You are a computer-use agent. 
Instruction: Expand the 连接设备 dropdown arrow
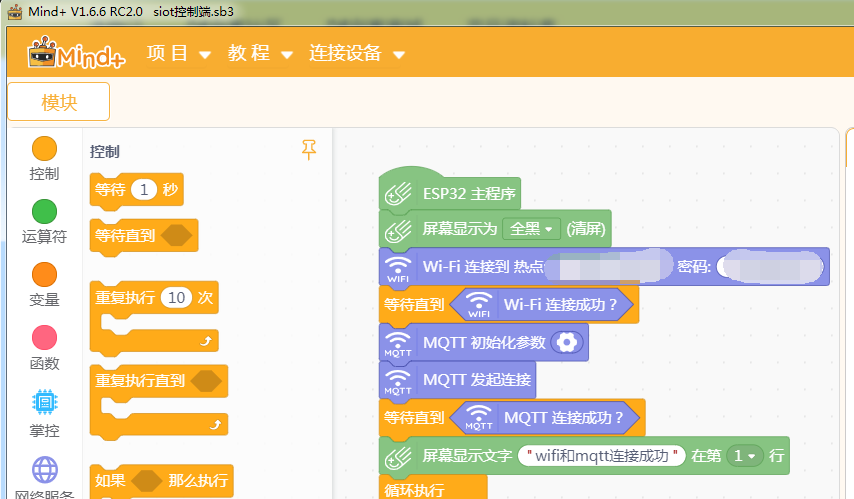click(x=399, y=54)
